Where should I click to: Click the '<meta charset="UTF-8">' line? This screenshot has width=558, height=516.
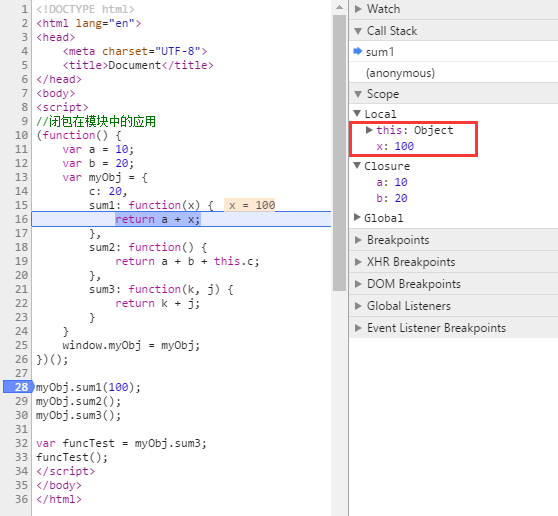coord(135,51)
